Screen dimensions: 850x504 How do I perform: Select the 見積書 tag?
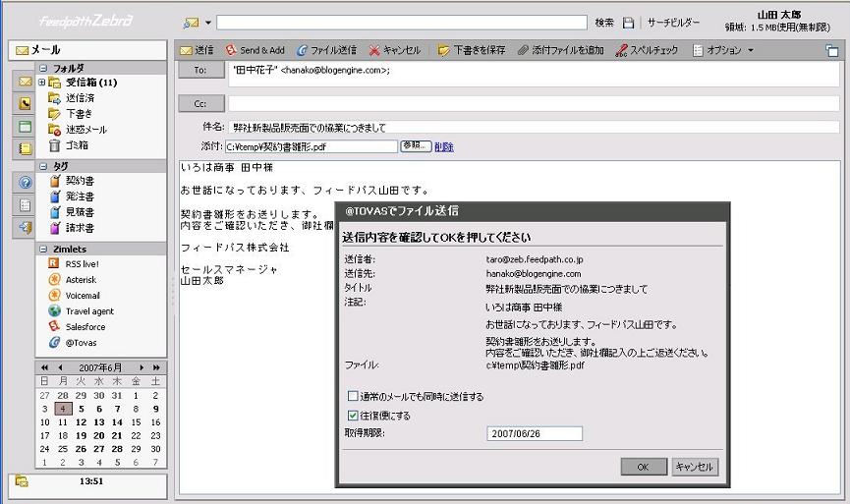80,212
